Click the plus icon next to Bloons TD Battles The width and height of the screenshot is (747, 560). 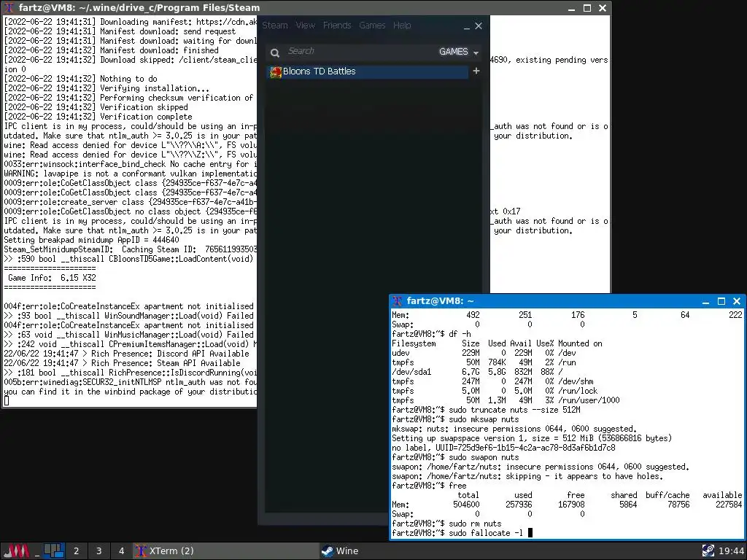(476, 71)
